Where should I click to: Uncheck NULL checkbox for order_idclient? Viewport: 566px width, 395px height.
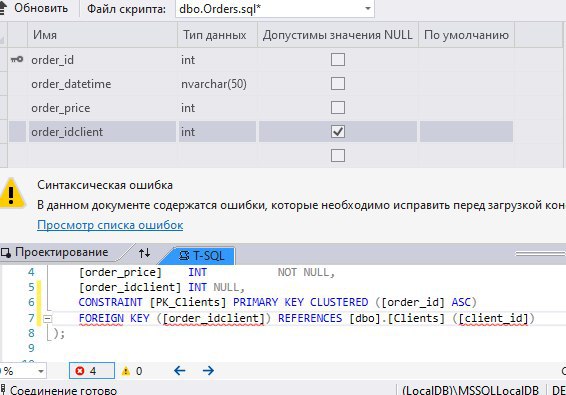point(338,132)
